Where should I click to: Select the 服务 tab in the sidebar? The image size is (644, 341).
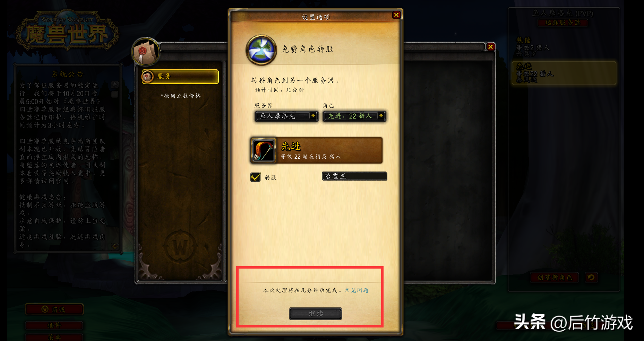180,76
